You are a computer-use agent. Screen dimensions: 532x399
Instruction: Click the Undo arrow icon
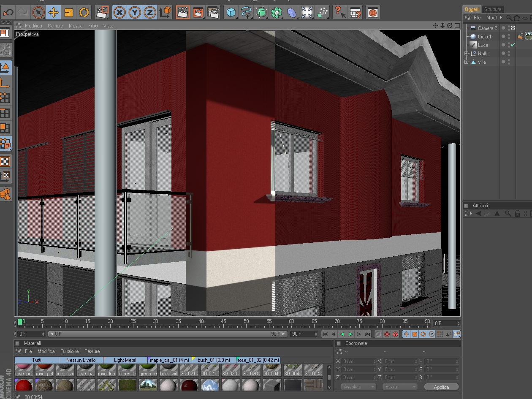pyautogui.click(x=8, y=13)
